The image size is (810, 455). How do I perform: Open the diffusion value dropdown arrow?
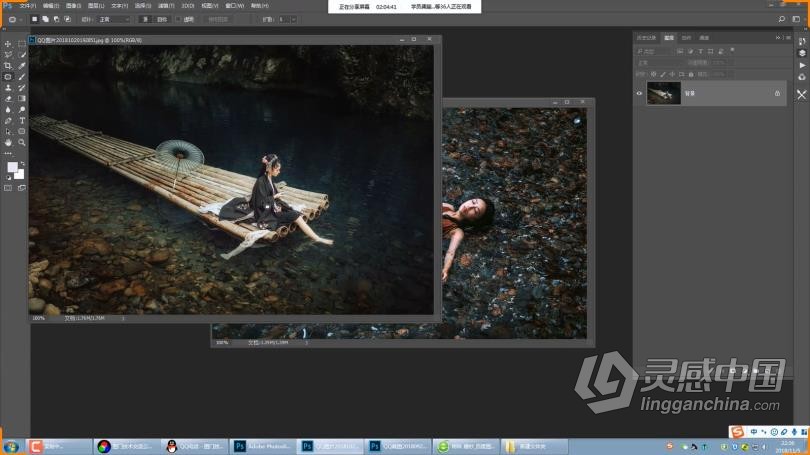[x=293, y=20]
